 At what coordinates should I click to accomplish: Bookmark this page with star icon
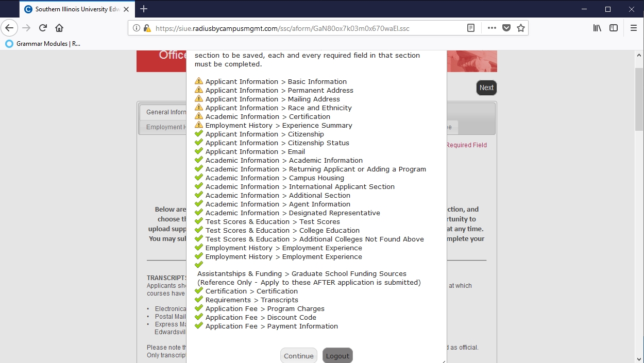[x=521, y=28]
